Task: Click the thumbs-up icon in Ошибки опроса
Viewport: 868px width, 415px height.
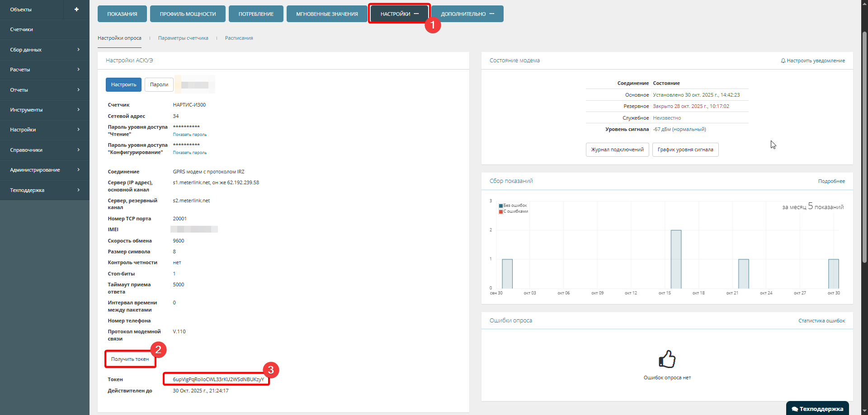Action: click(667, 359)
